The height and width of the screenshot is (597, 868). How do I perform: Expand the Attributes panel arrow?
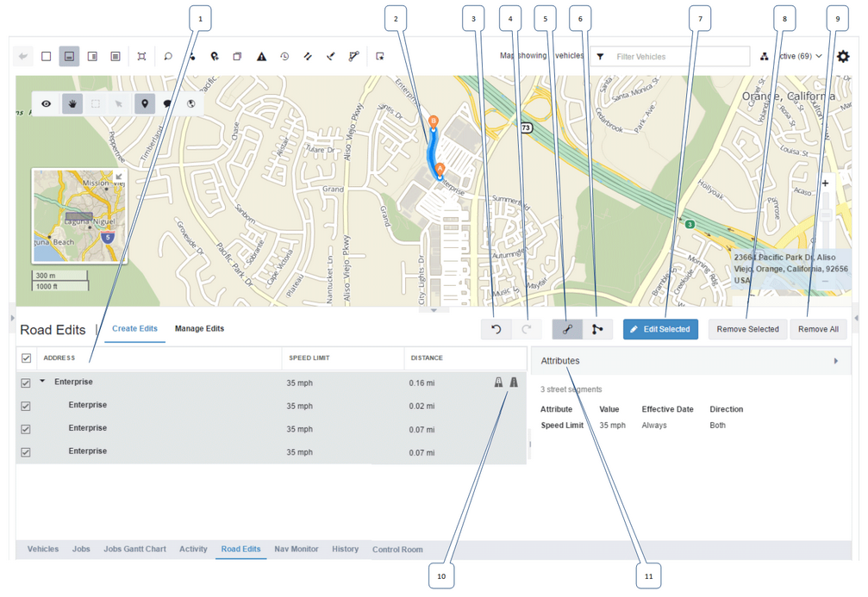[836, 361]
